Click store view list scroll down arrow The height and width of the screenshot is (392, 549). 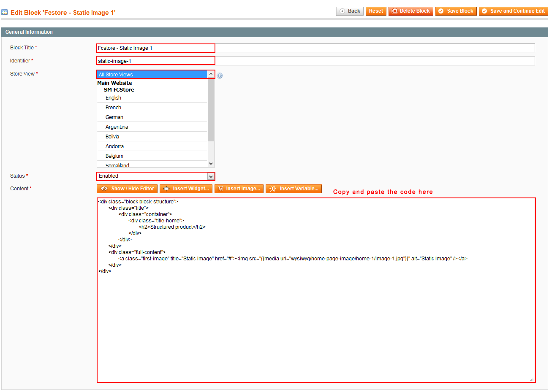point(211,164)
